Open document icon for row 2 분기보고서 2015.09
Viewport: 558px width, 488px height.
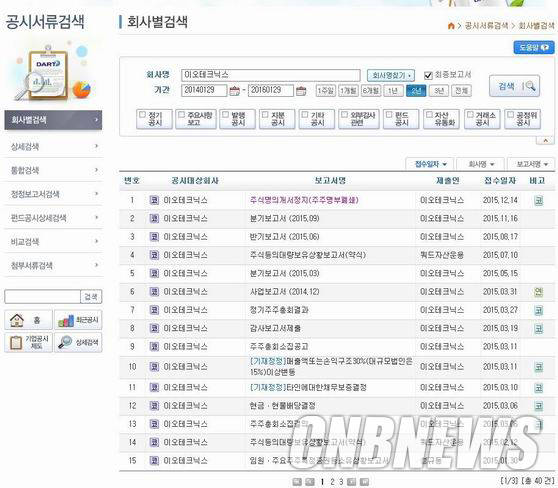point(154,218)
